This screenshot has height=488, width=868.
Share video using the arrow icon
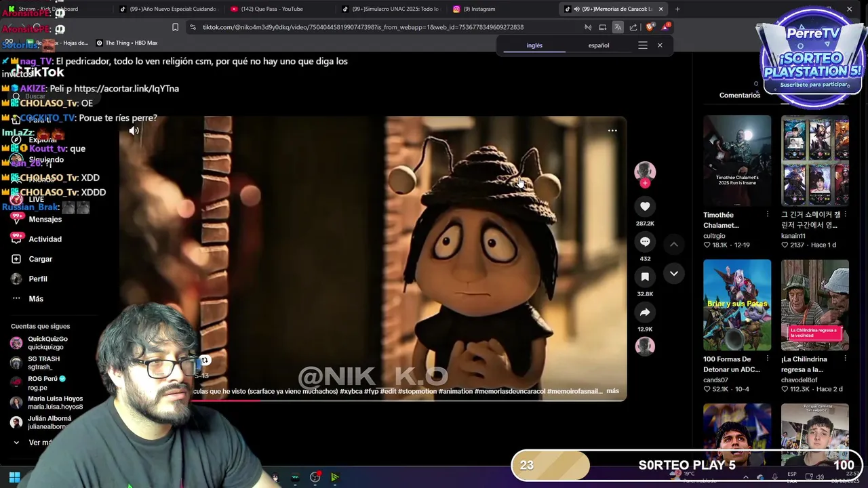pyautogui.click(x=645, y=312)
